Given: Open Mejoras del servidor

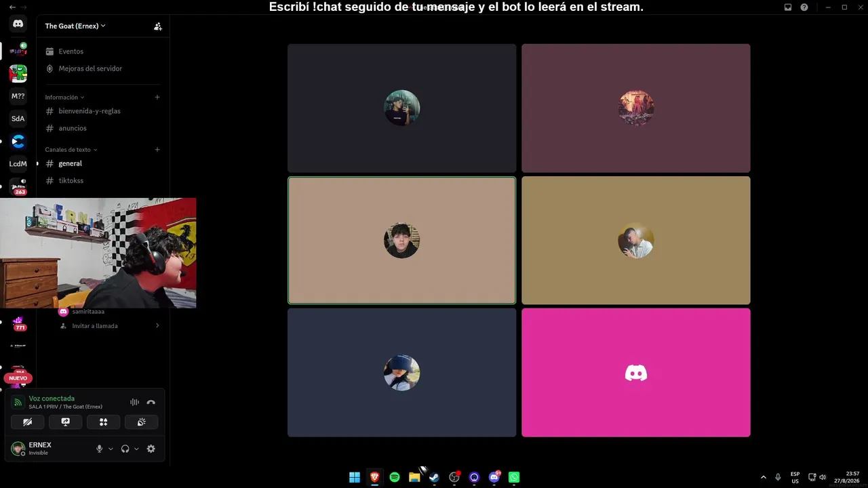Looking at the screenshot, I should pyautogui.click(x=103, y=68).
